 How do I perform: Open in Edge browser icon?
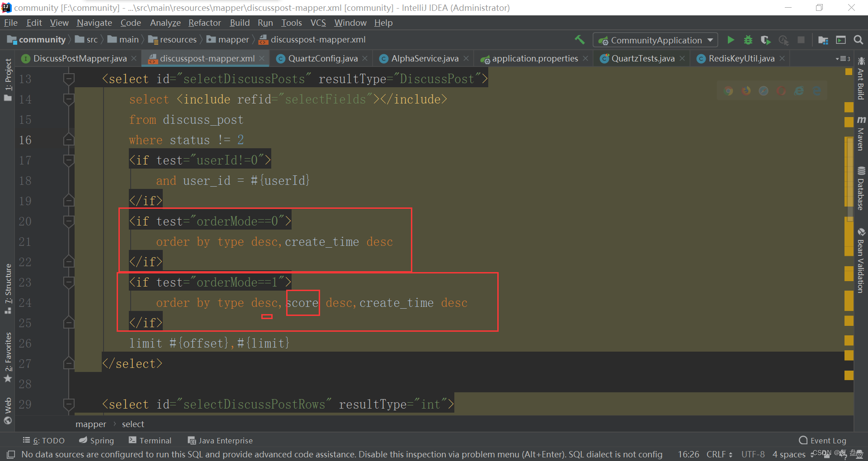pyautogui.click(x=816, y=91)
